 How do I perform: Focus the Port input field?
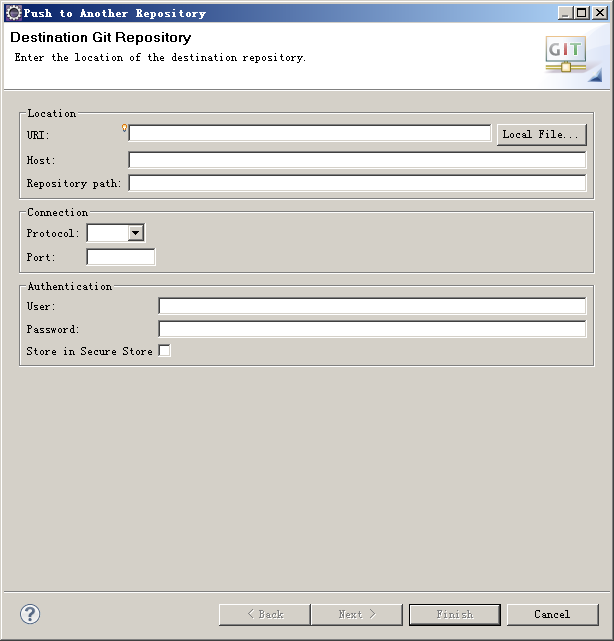(121, 257)
